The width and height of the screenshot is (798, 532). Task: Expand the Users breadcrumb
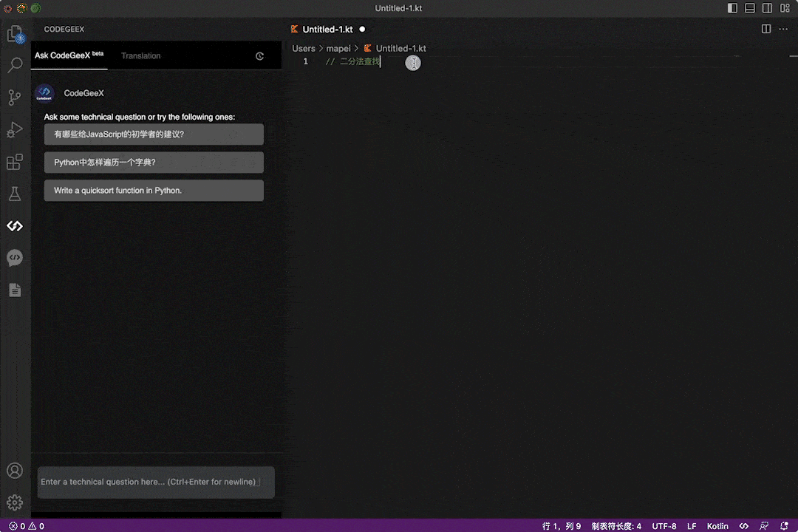pos(304,48)
